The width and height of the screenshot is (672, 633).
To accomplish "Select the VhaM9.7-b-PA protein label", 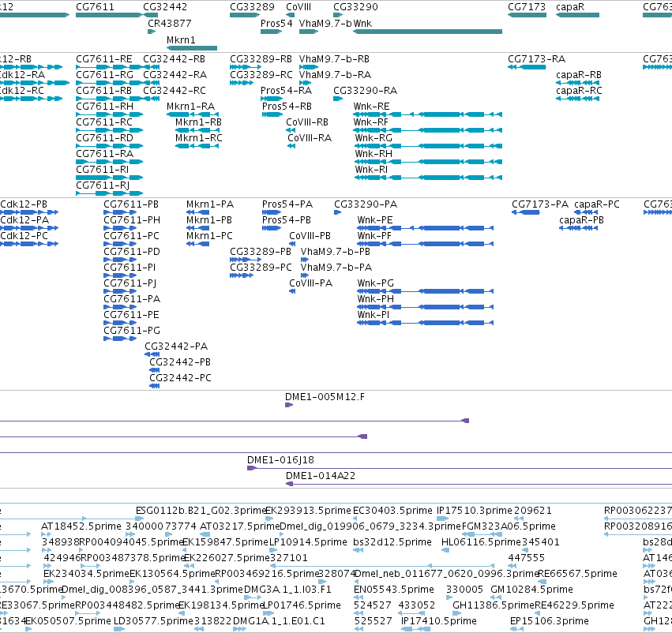I will [x=336, y=268].
